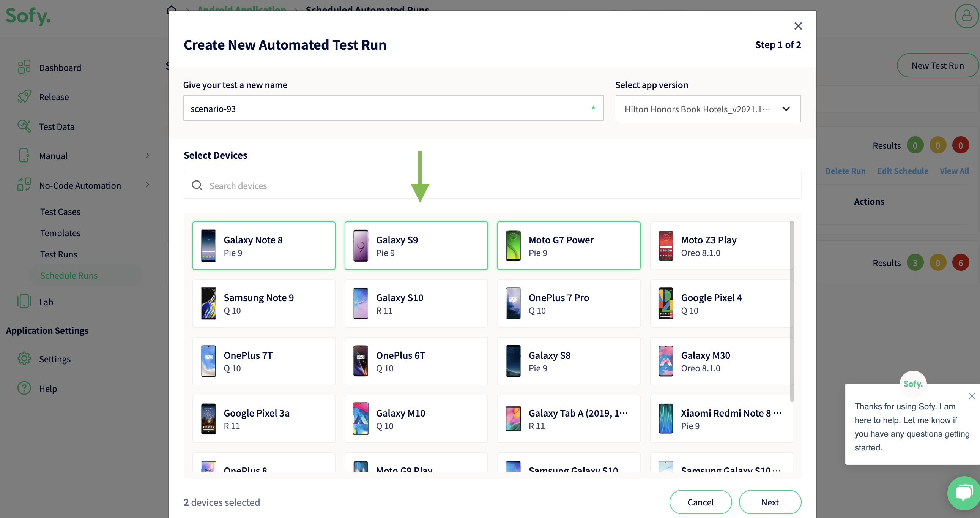Toggle the Galaxy S9 device name
Screen dimensions: 980x518
(x=397, y=240)
